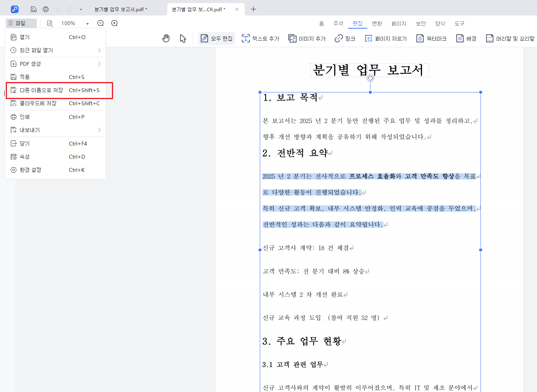Apply a 워터마크 (Watermark)
This screenshot has width=537, height=392.
[x=431, y=38]
